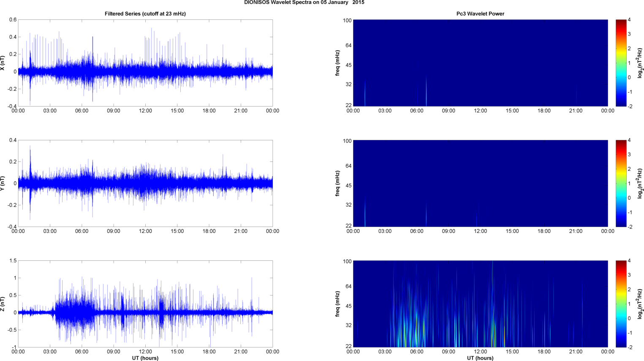Click the Z (nT) axis label
The width and height of the screenshot is (644, 361).
point(3,304)
